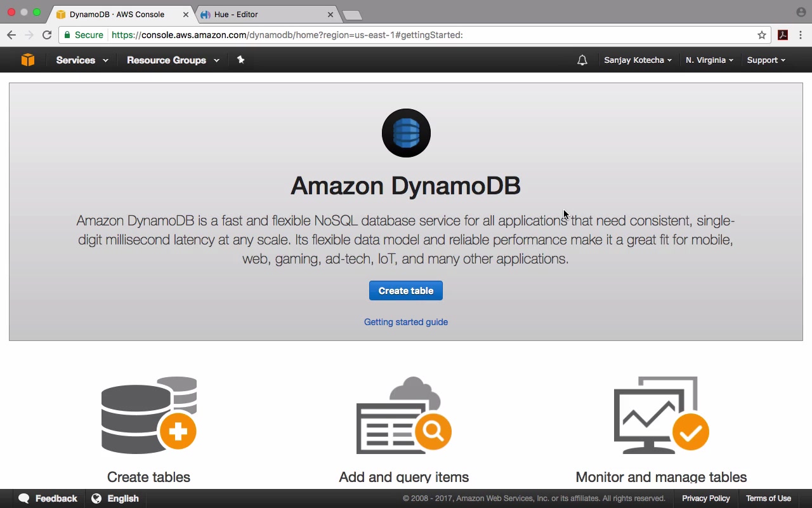Open the Terms of Use link
This screenshot has height=508, width=812.
point(768,498)
